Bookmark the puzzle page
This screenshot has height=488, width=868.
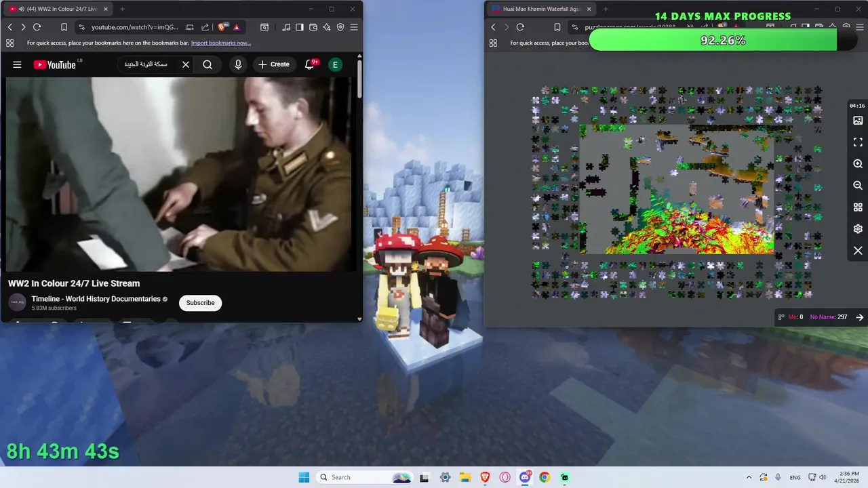[x=557, y=27]
